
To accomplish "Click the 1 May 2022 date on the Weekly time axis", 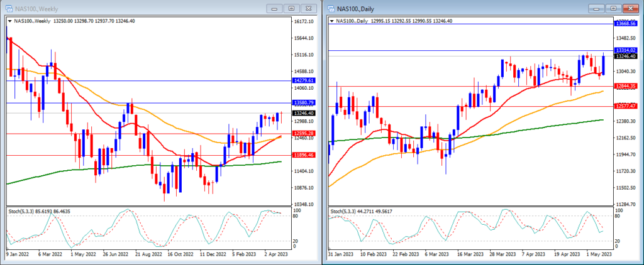I will (x=83, y=254).
